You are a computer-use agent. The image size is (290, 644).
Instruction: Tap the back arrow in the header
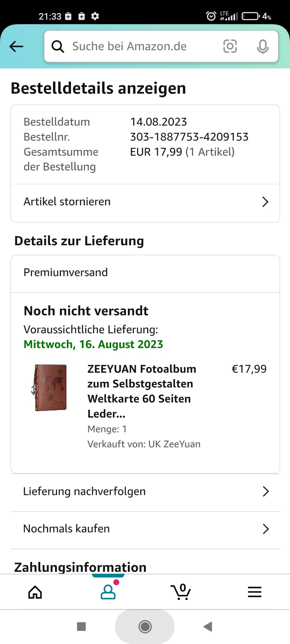[x=16, y=47]
